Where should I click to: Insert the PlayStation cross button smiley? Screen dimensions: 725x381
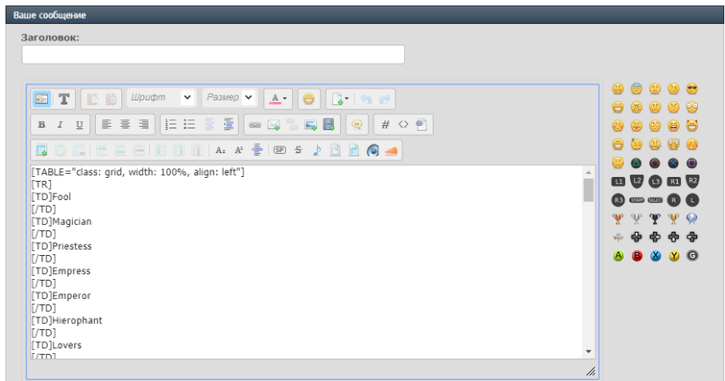(674, 163)
